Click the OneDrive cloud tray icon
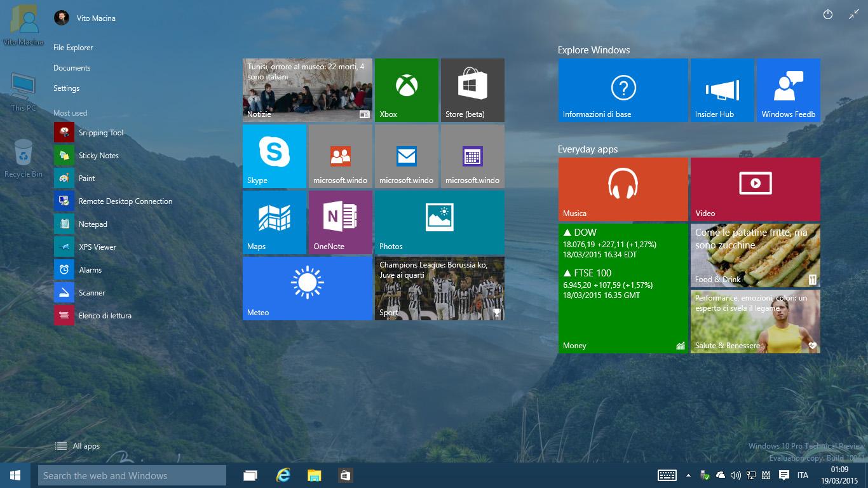 point(720,475)
